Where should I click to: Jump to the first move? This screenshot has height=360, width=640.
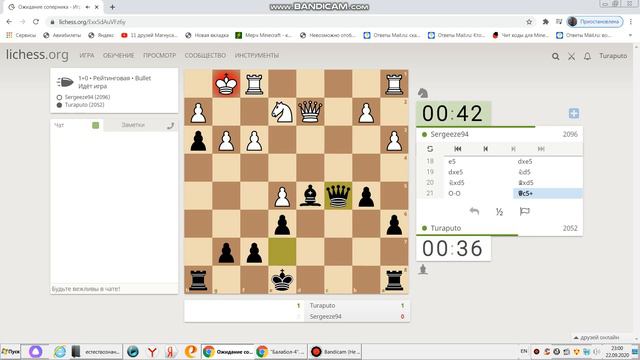458,149
